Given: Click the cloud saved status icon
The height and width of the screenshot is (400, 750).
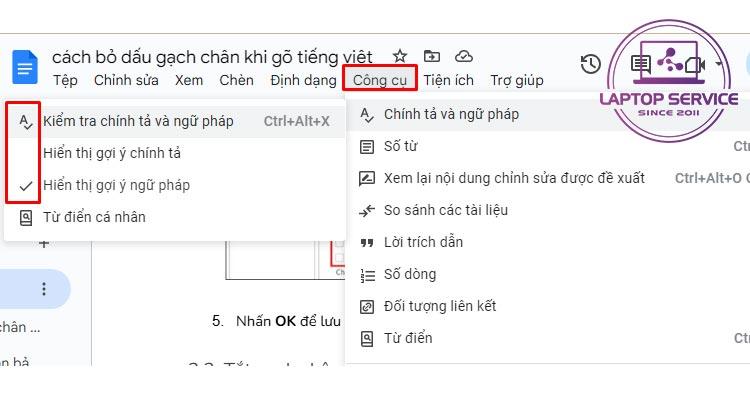Looking at the screenshot, I should click(x=464, y=56).
